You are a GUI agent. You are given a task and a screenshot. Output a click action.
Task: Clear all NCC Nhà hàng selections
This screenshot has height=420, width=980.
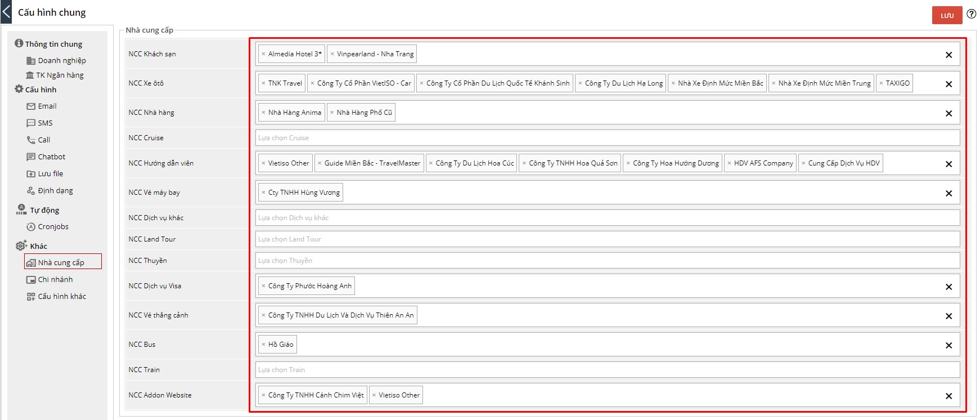948,113
